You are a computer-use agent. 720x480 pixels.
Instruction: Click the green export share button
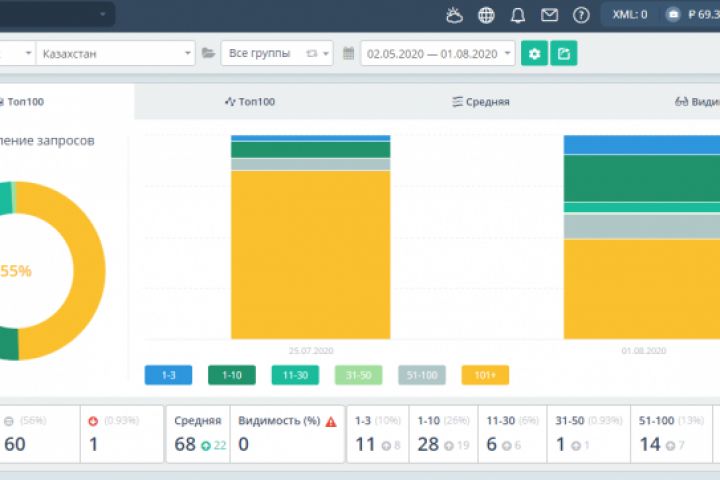[x=563, y=53]
